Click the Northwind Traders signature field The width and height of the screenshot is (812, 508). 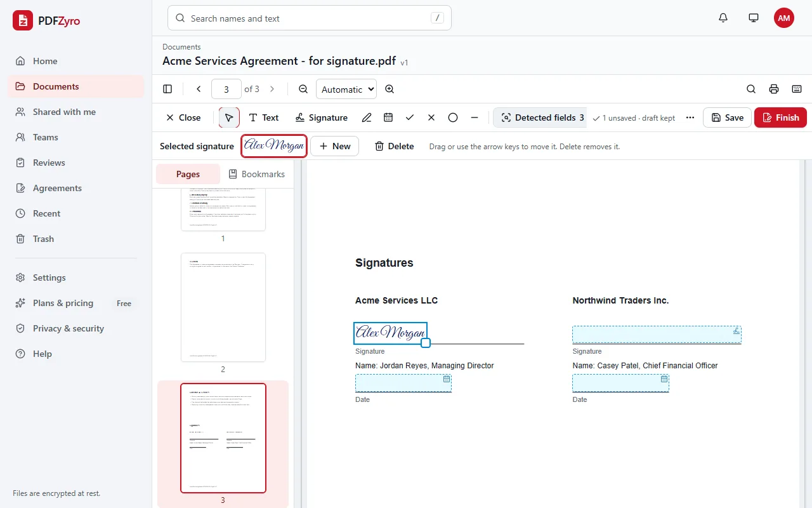click(657, 335)
